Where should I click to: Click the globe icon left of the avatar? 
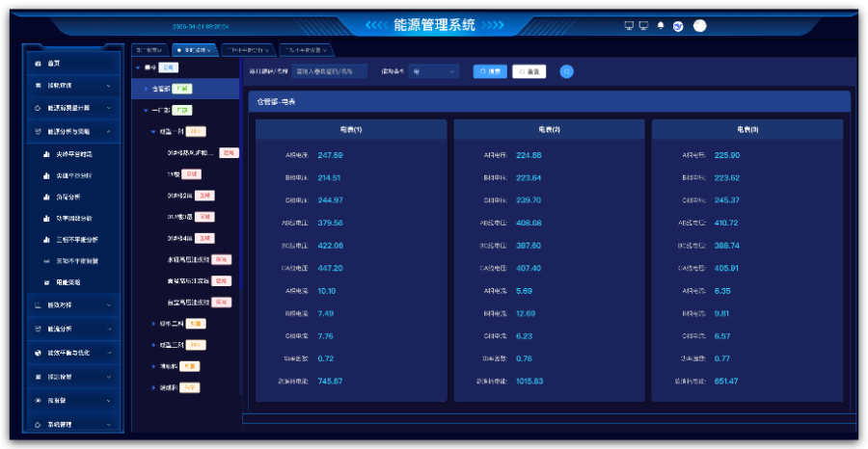[x=679, y=26]
